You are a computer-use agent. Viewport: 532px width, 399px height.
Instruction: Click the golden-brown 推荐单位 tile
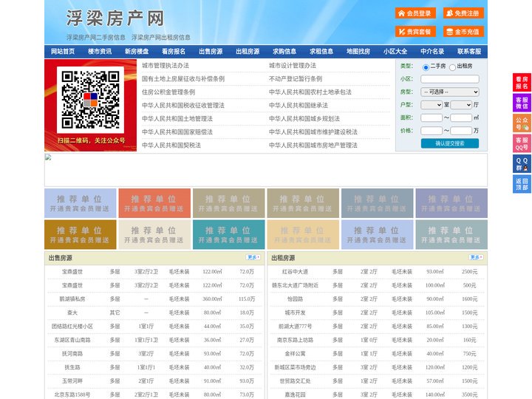(80, 234)
